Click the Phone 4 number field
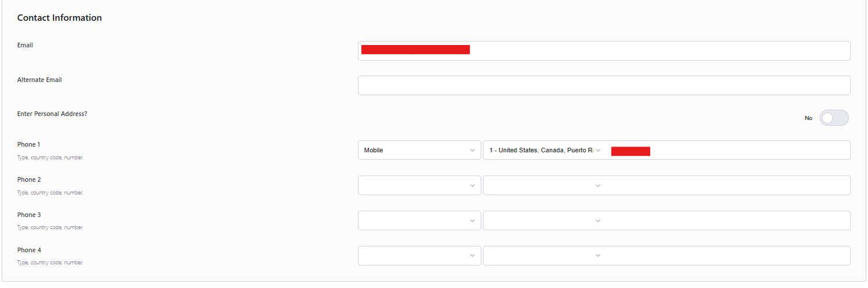Screen dimensions: 868x288 pyautogui.click(x=729, y=256)
